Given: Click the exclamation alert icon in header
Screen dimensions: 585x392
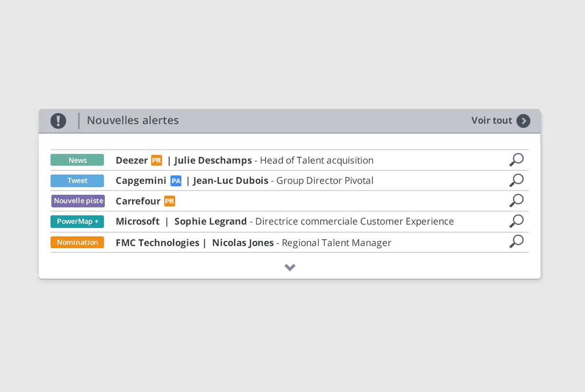Looking at the screenshot, I should [x=58, y=121].
